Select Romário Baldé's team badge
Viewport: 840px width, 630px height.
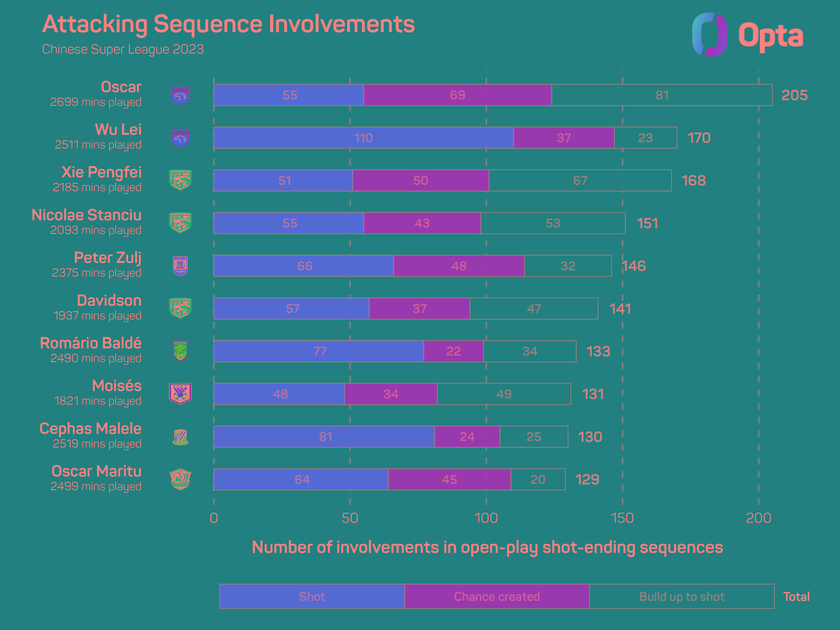[180, 351]
